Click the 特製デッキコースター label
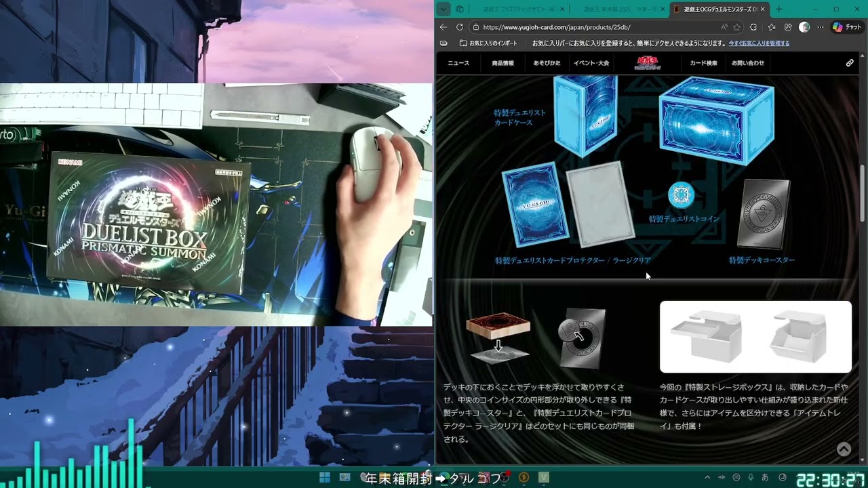868x488 pixels. (x=762, y=260)
